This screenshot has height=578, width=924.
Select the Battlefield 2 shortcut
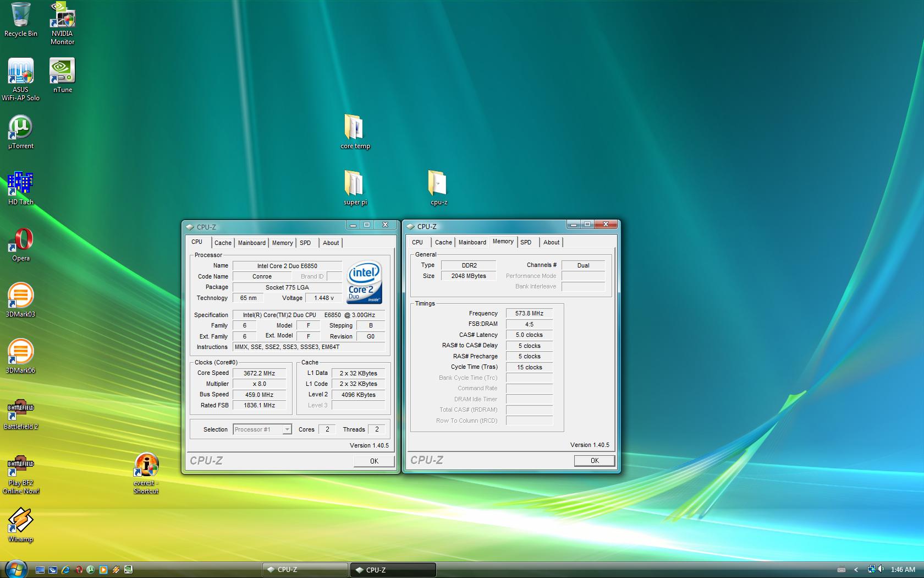click(x=20, y=414)
